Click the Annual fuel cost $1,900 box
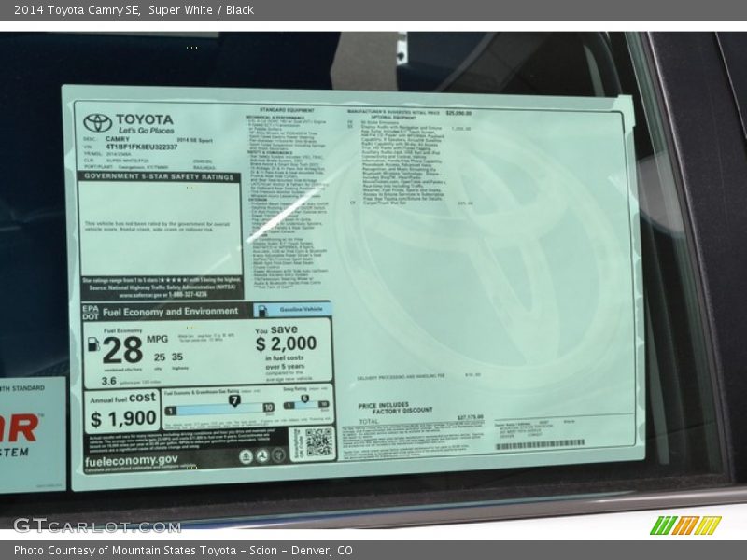 (122, 413)
